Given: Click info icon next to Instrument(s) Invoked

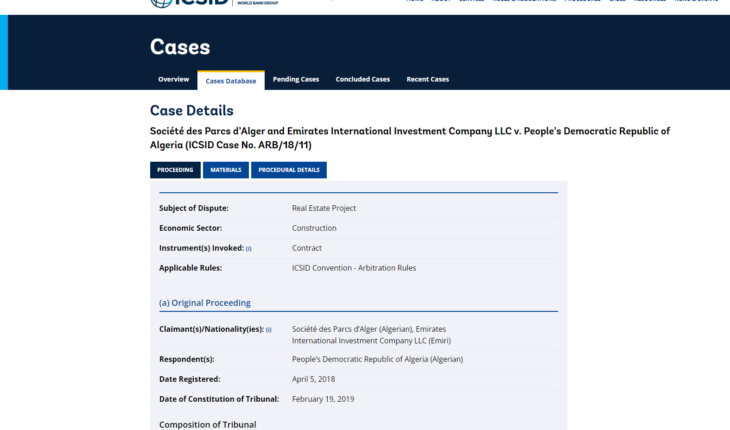Looking at the screenshot, I should [x=249, y=249].
